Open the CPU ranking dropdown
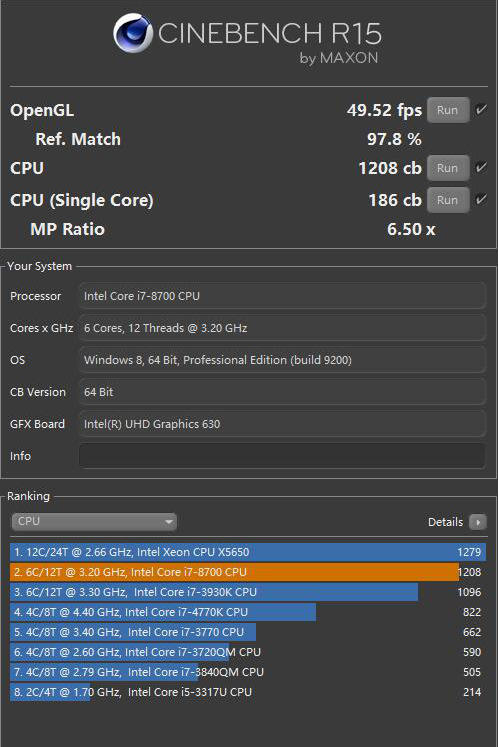Viewport: 498px width, 747px height. pyautogui.click(x=94, y=522)
